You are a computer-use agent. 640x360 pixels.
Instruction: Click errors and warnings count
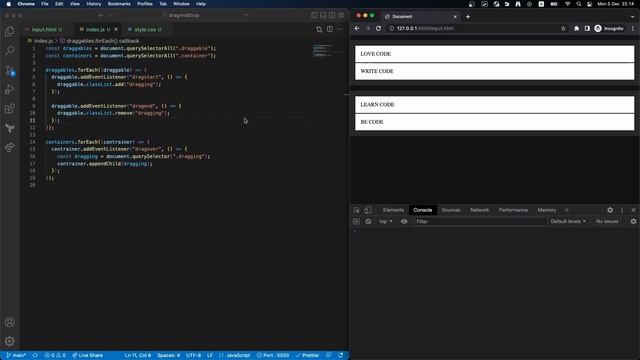55,356
